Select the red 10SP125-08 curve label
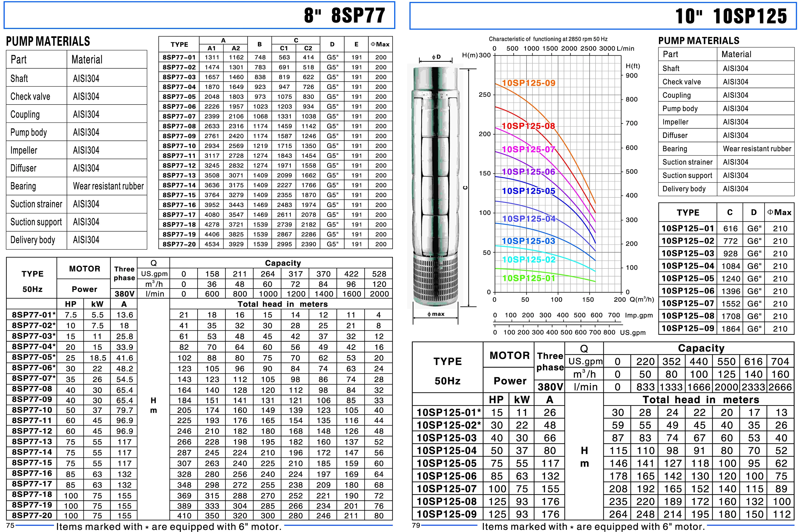798x532 pixels. click(528, 126)
